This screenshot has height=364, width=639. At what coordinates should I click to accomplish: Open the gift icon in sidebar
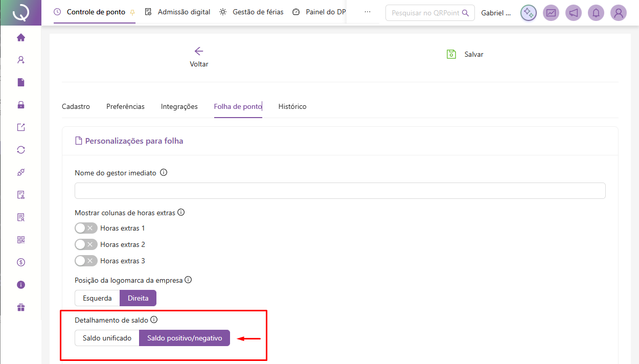[21, 307]
